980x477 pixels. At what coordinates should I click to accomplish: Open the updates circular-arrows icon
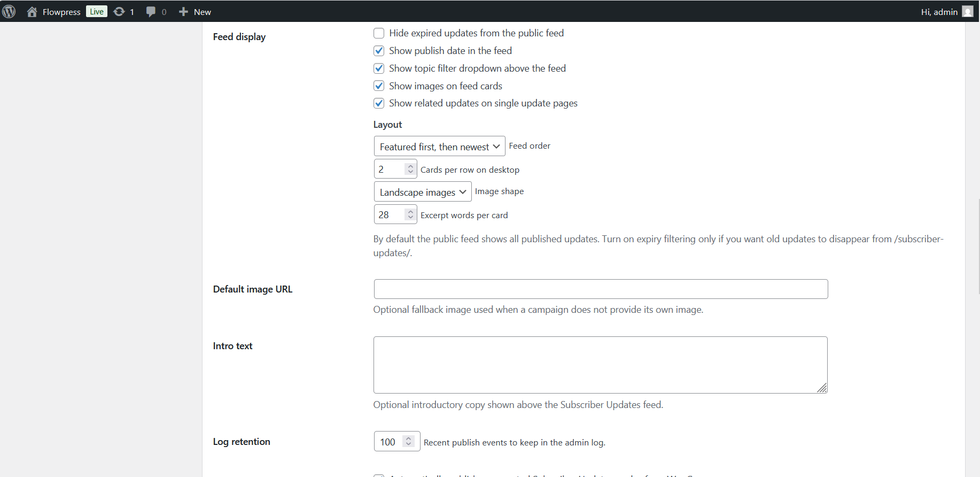(x=119, y=11)
